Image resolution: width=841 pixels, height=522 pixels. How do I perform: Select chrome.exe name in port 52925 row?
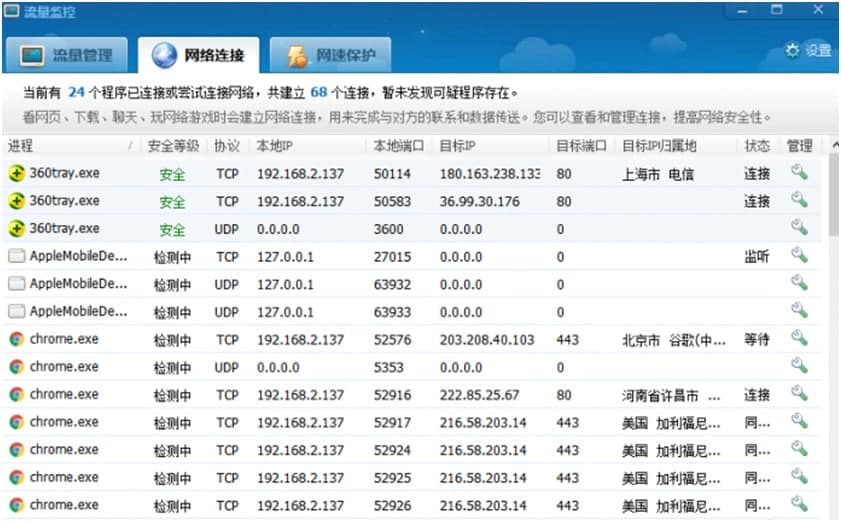pos(64,477)
